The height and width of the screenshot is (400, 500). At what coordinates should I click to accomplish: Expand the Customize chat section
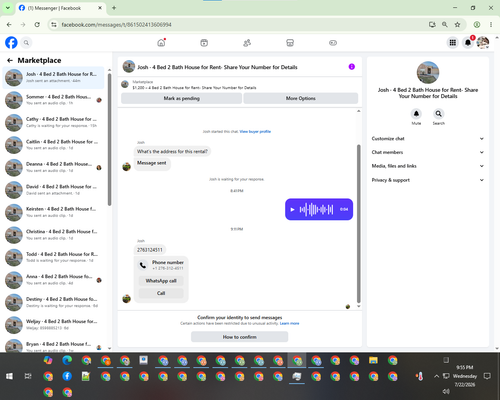(428, 139)
